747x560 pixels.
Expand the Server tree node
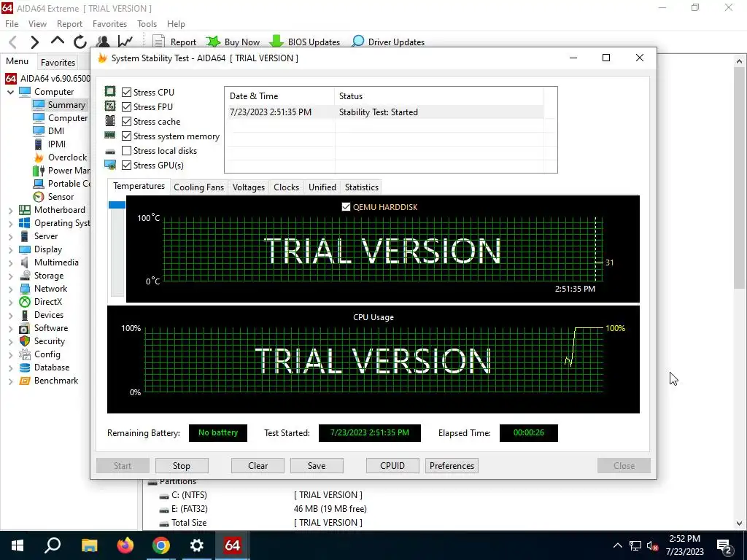(10, 236)
